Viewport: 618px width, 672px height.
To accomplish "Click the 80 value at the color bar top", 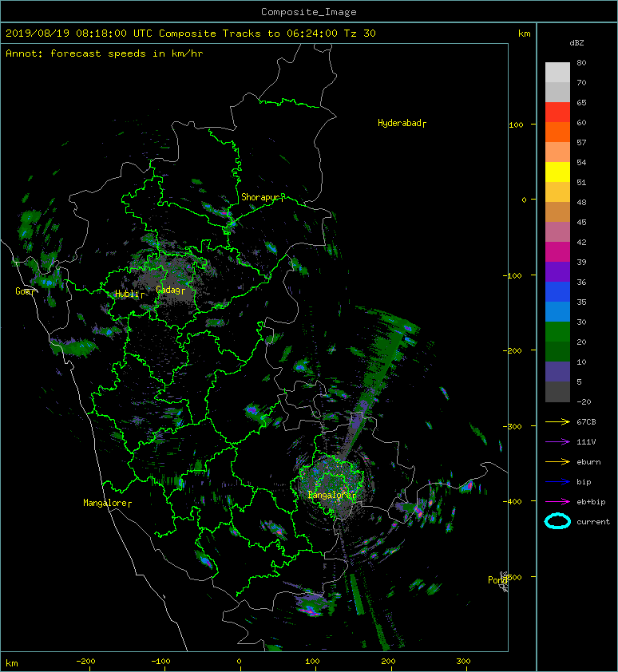I will (581, 62).
